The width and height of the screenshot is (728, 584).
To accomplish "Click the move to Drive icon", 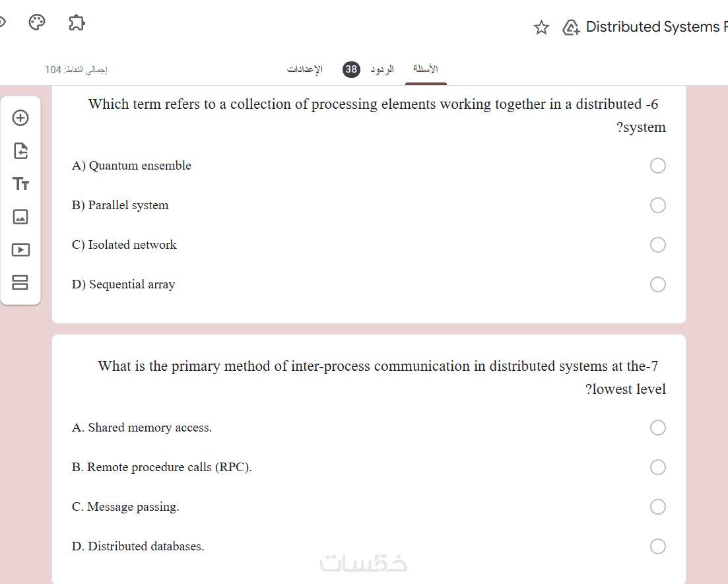I will pos(571,27).
